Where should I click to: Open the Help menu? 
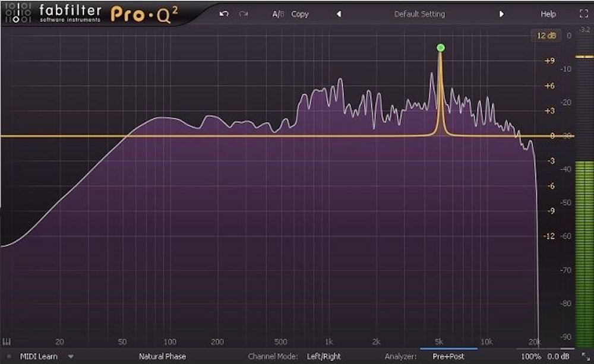pyautogui.click(x=548, y=14)
